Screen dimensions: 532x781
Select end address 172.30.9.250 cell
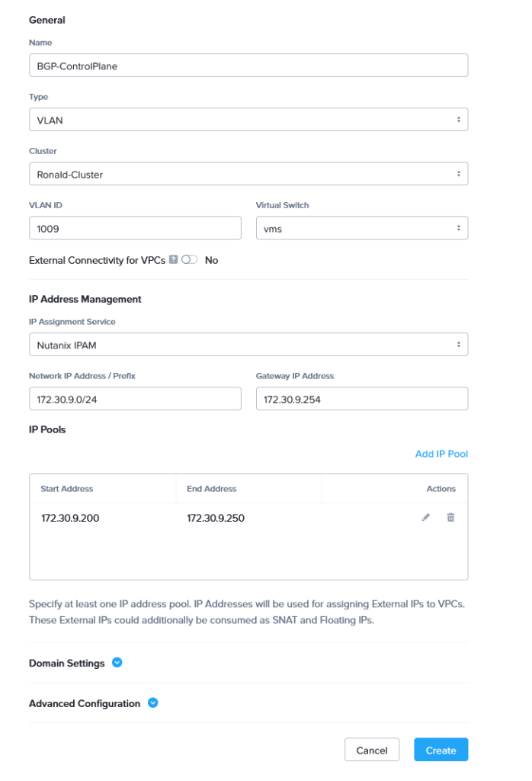[216, 519]
